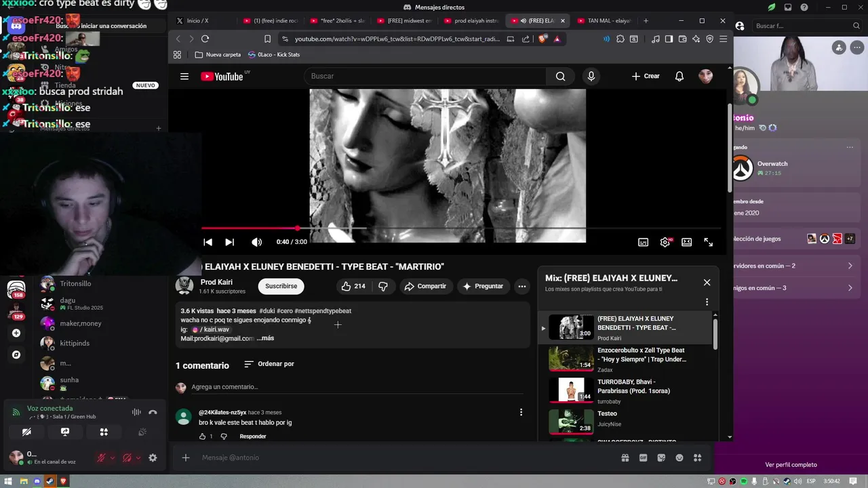
Task: Click the YouTube logo home link
Action: click(222, 77)
